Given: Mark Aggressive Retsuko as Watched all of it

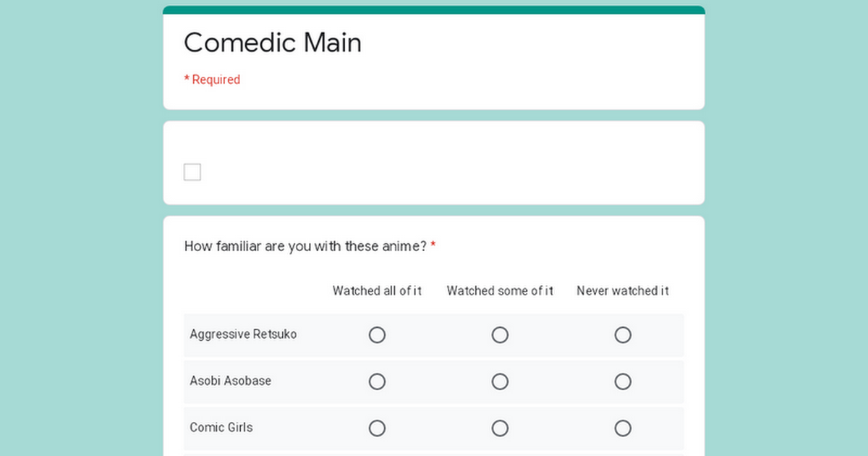Looking at the screenshot, I should [x=377, y=335].
